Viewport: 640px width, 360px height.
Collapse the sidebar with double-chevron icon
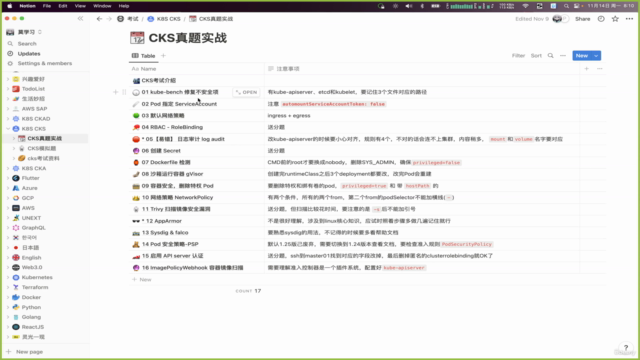(x=80, y=18)
